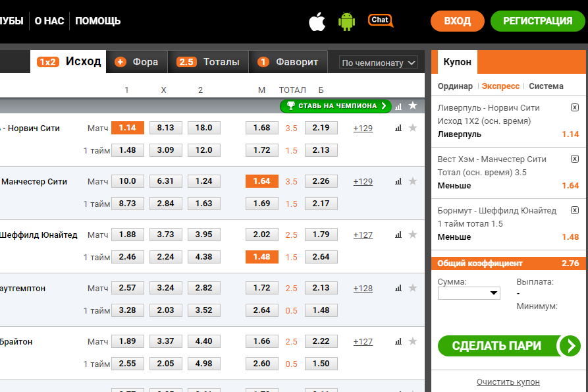The height and width of the screenshot is (392, 588).
Task: Favorite the whole league with header star
Action: (413, 106)
